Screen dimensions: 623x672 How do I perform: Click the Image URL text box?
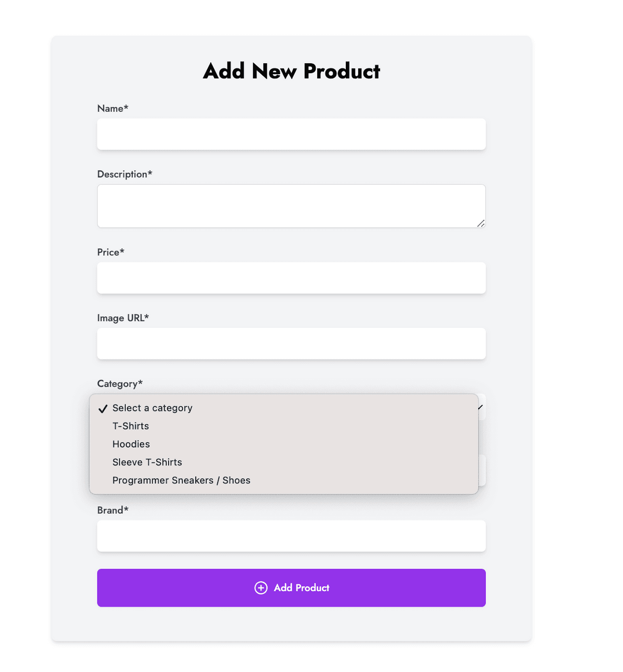291,344
